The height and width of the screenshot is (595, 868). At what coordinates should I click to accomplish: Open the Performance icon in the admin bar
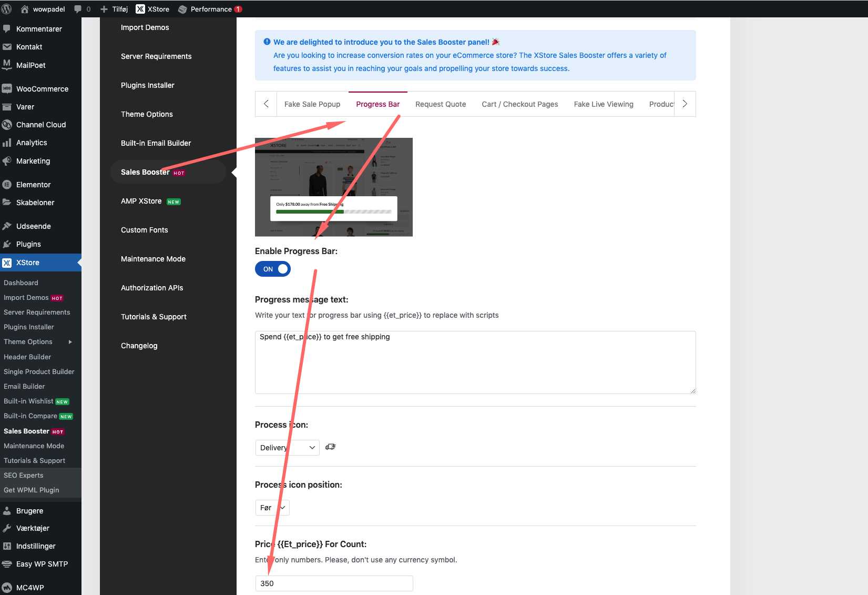point(182,9)
